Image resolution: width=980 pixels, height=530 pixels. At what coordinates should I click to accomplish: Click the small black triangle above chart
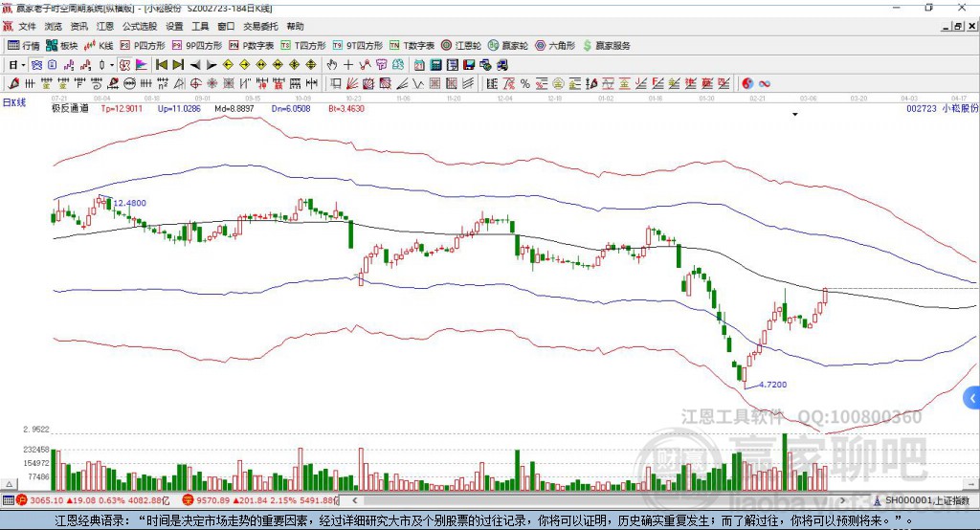click(795, 115)
